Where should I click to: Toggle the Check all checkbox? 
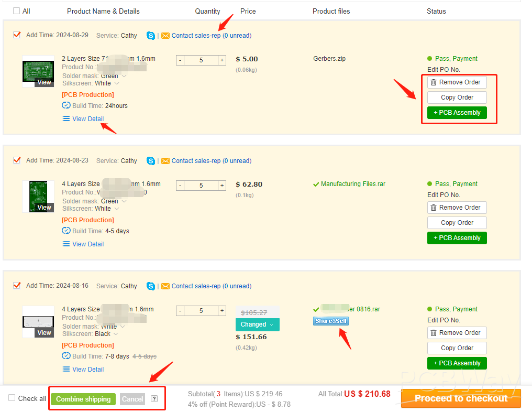click(12, 398)
